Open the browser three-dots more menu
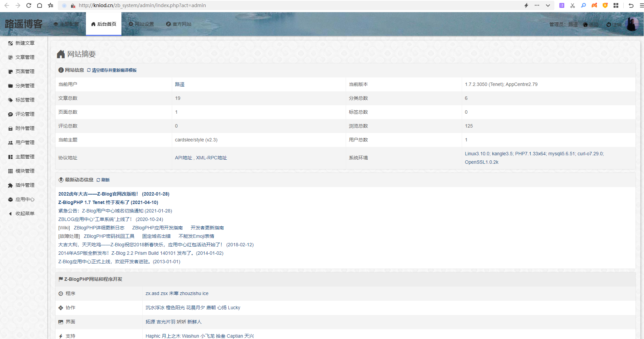The image size is (644, 339). (x=537, y=5)
